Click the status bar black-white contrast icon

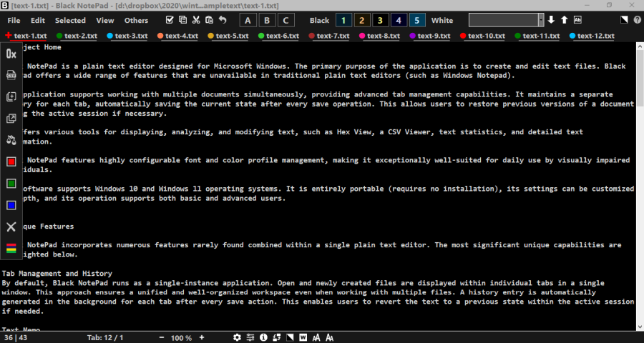coord(290,338)
